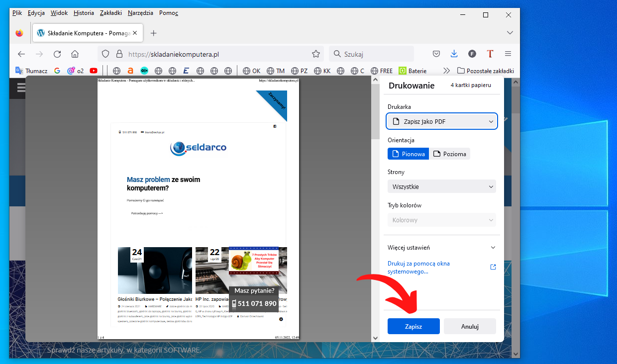This screenshot has height=364, width=617.
Task: Click the red T extension icon
Action: [490, 54]
